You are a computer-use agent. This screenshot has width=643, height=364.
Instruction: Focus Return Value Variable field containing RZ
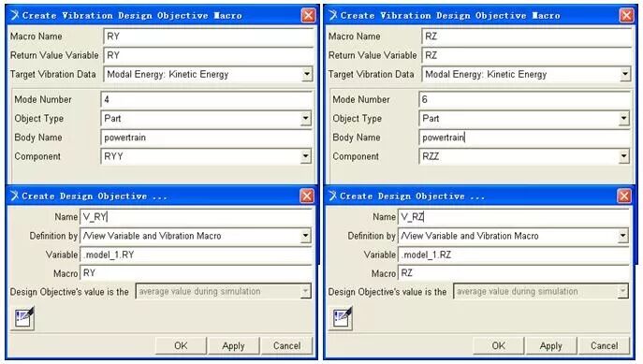tap(527, 55)
